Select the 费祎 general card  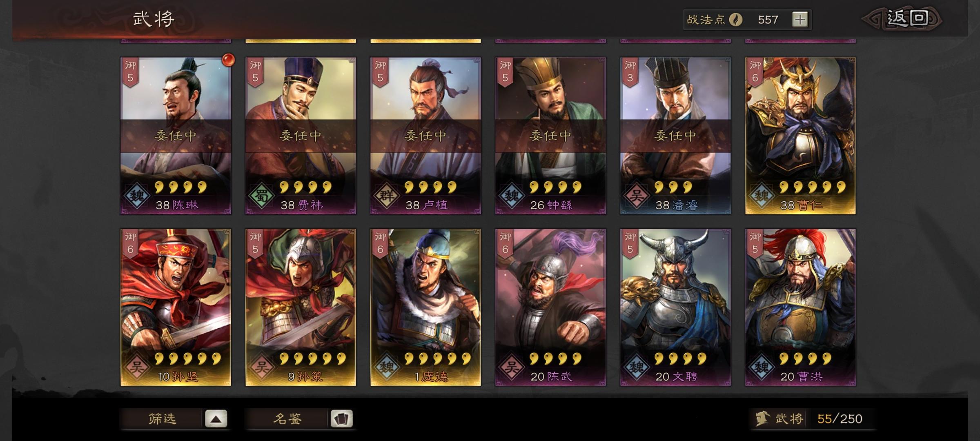point(301,136)
